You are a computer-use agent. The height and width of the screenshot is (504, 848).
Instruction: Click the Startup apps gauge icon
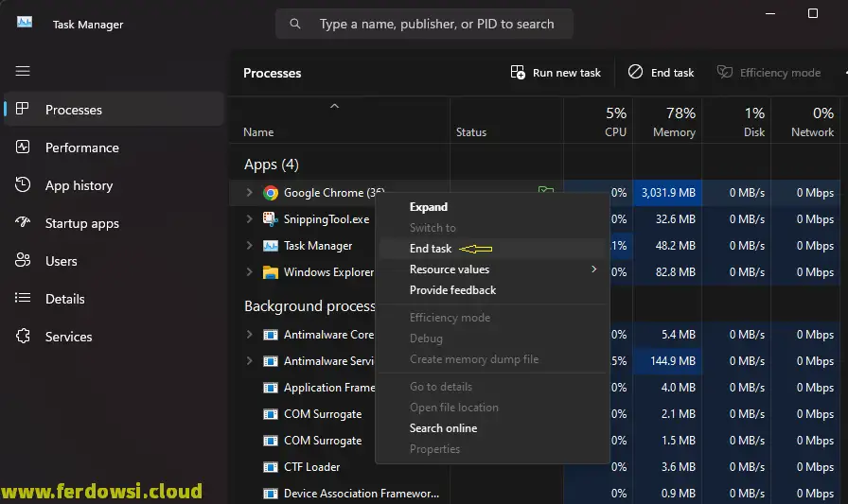(23, 221)
